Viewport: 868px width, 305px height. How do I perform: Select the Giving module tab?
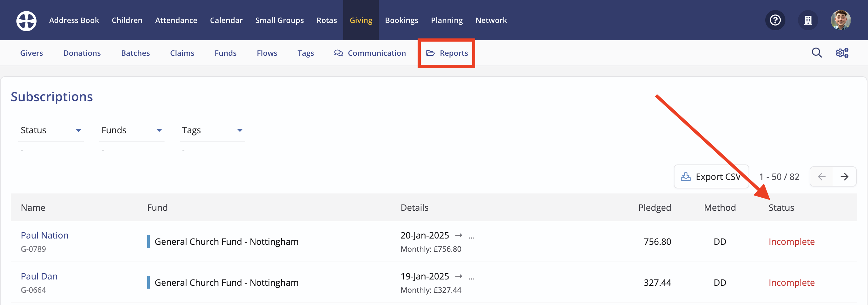click(x=361, y=20)
